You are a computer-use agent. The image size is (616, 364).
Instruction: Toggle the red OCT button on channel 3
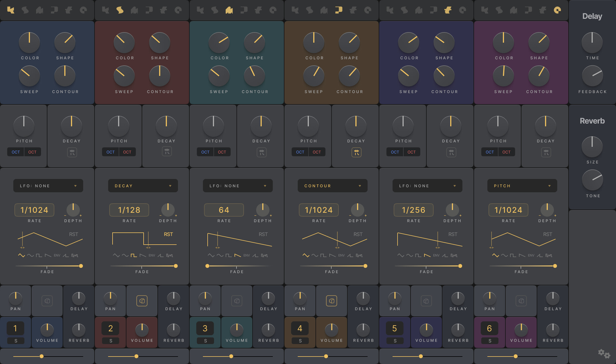222,152
